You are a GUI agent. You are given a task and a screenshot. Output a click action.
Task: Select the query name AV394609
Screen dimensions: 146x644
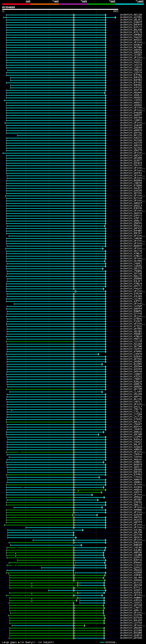[8, 8]
